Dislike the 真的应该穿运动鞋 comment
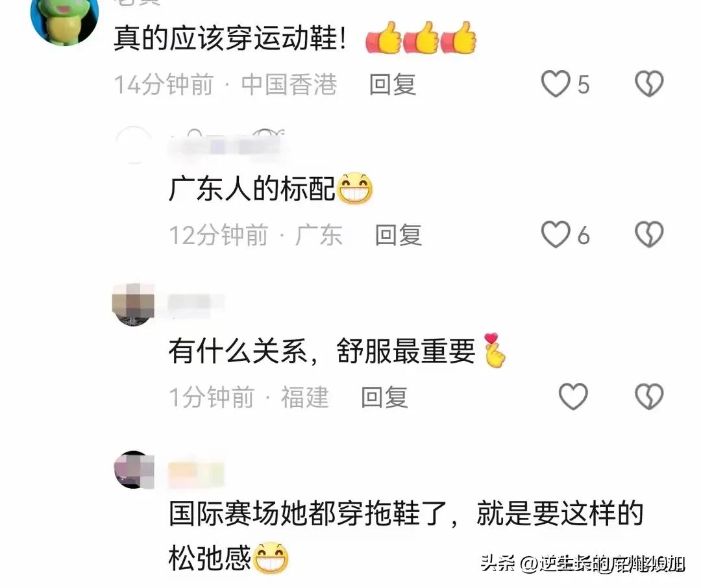The height and width of the screenshot is (588, 701). pyautogui.click(x=648, y=84)
